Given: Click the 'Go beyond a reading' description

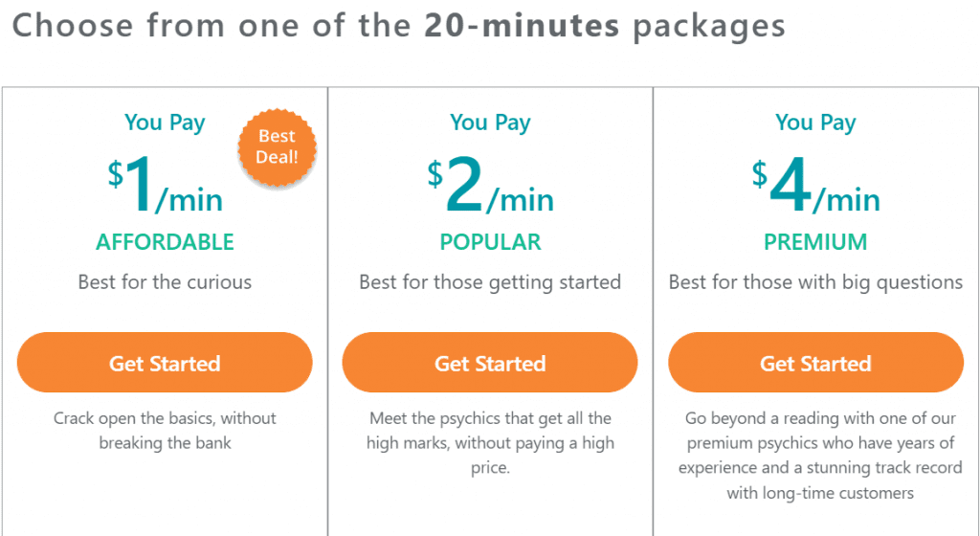Looking at the screenshot, I should [x=820, y=456].
